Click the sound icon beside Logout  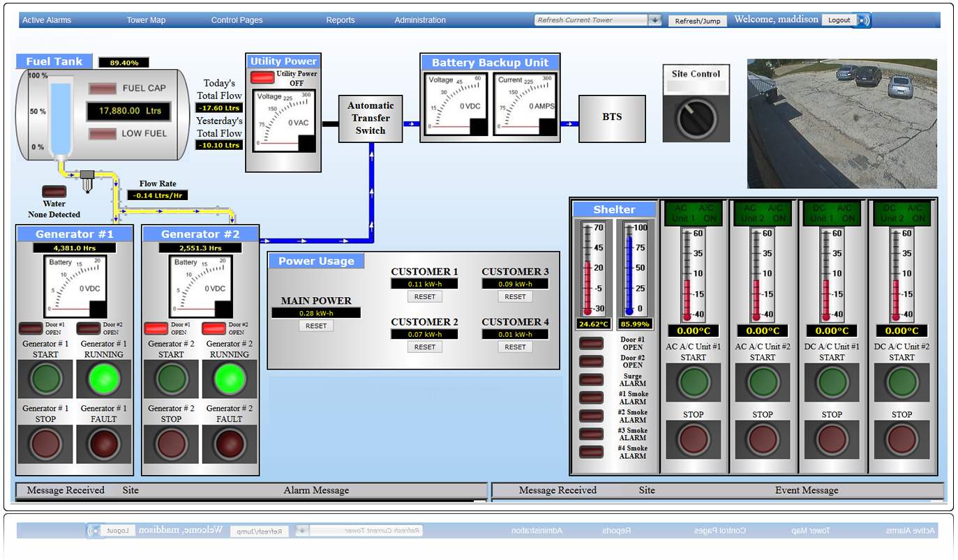click(864, 20)
